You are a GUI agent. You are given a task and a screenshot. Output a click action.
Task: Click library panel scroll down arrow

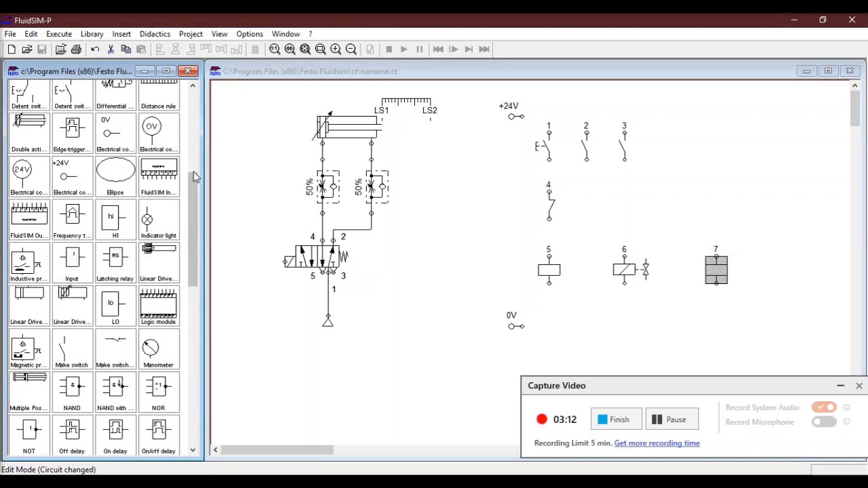click(x=193, y=449)
